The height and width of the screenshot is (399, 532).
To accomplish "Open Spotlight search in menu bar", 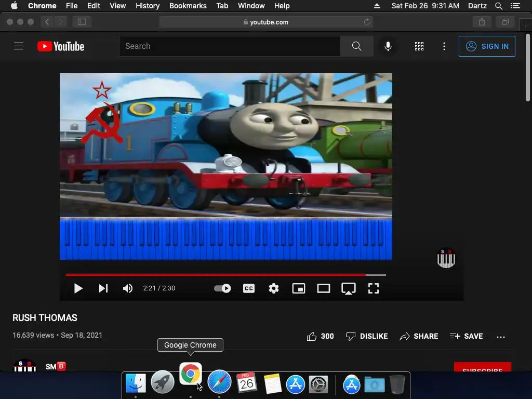I will 498,6.
